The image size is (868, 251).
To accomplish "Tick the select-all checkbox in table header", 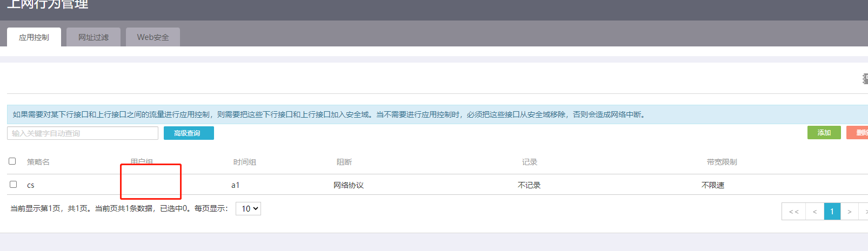I will point(12,161).
